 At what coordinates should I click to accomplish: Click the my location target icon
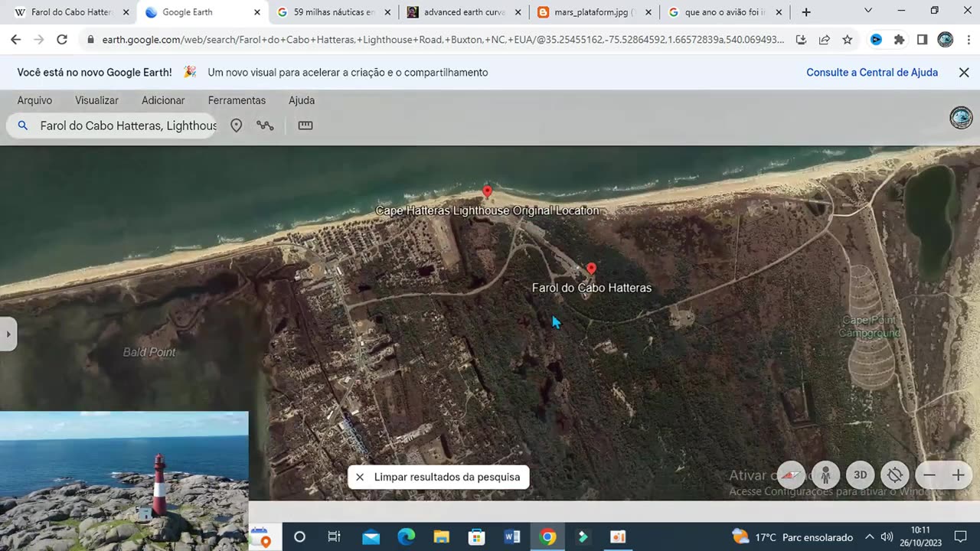pos(894,475)
